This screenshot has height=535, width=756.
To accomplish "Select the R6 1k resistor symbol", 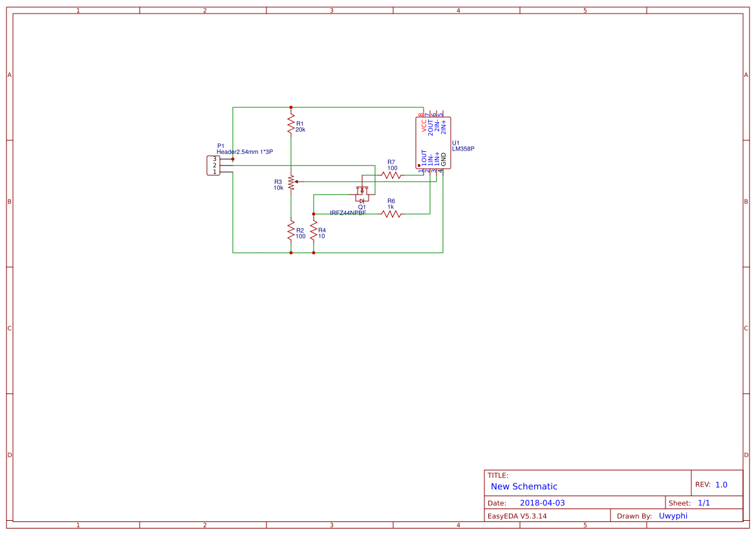I will tap(391, 213).
